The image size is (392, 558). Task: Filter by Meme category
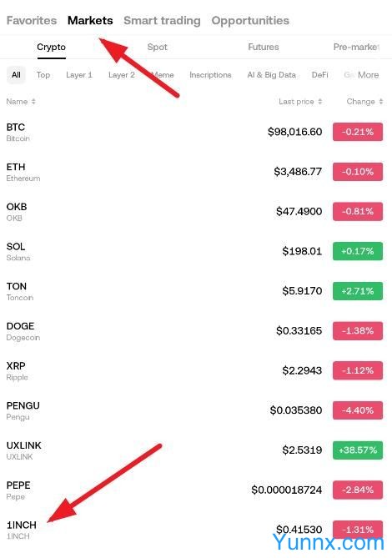[x=163, y=75]
